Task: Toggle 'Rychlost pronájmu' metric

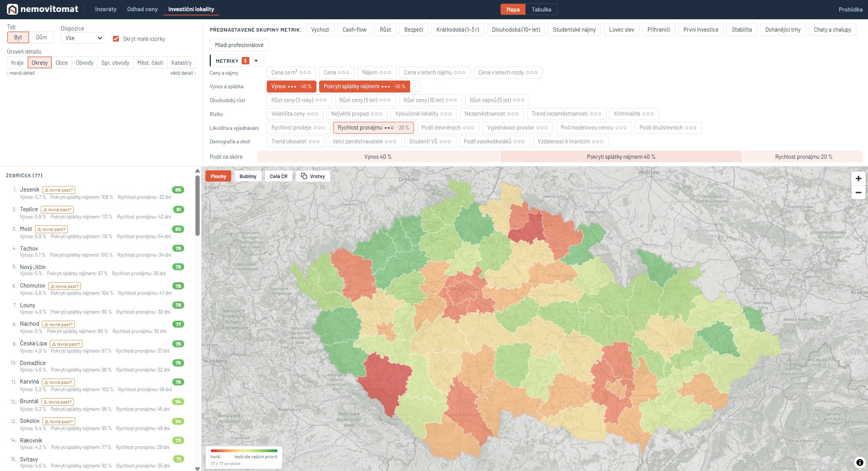Action: pos(373,128)
